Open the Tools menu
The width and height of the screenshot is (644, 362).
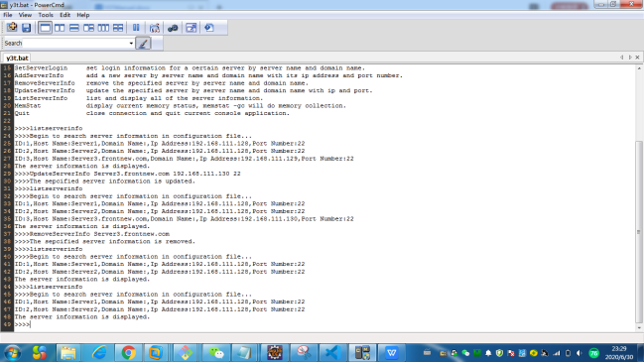(46, 15)
